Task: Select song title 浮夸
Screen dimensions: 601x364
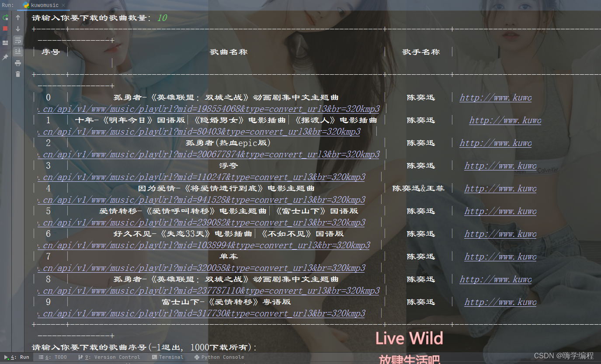Action: tap(229, 166)
